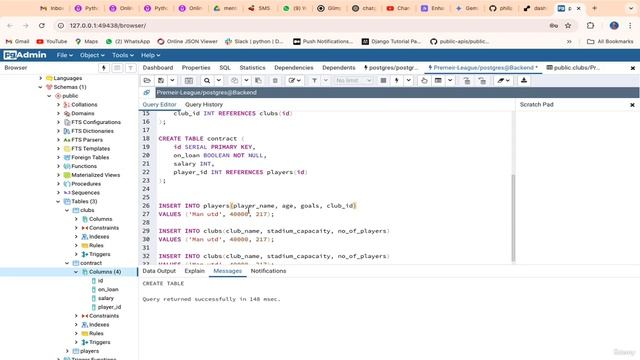Bookmark this page with star icon

pyautogui.click(x=568, y=25)
